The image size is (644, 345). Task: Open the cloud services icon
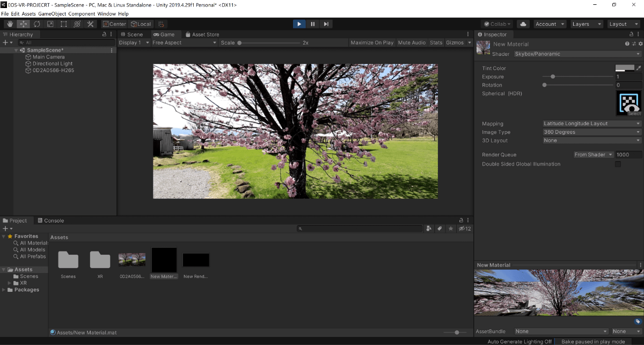(524, 24)
